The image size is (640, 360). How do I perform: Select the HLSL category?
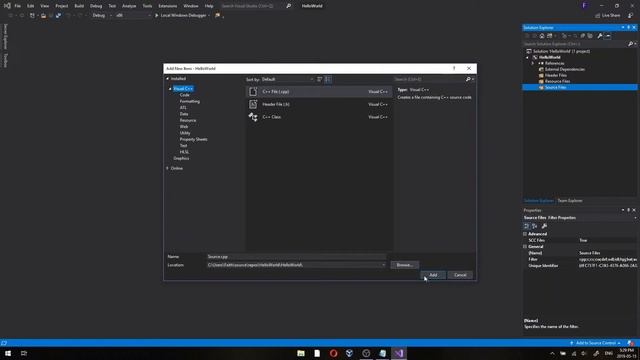[x=184, y=152]
